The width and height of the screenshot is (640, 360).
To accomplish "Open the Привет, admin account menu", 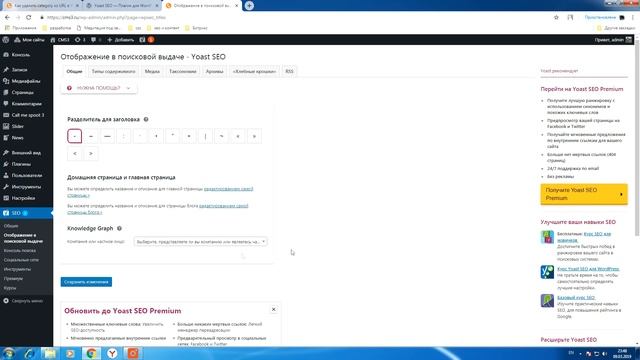I will 613,40.
